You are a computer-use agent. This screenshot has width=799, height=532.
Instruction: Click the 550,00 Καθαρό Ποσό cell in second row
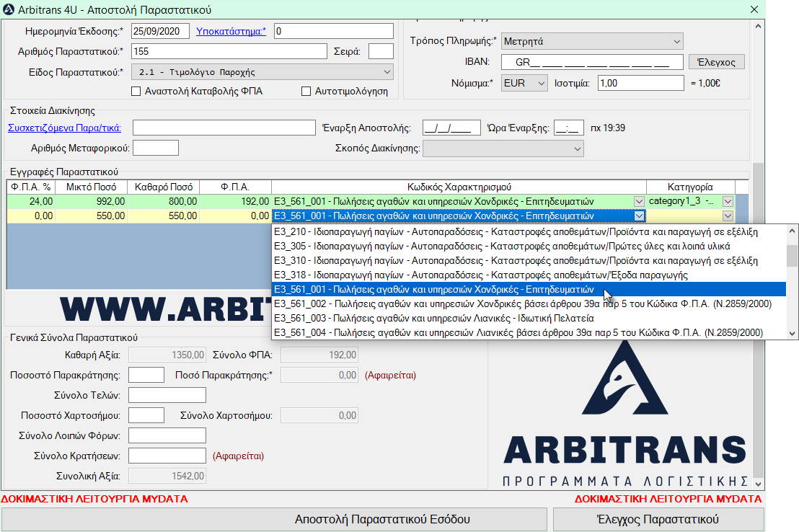pyautogui.click(x=164, y=216)
